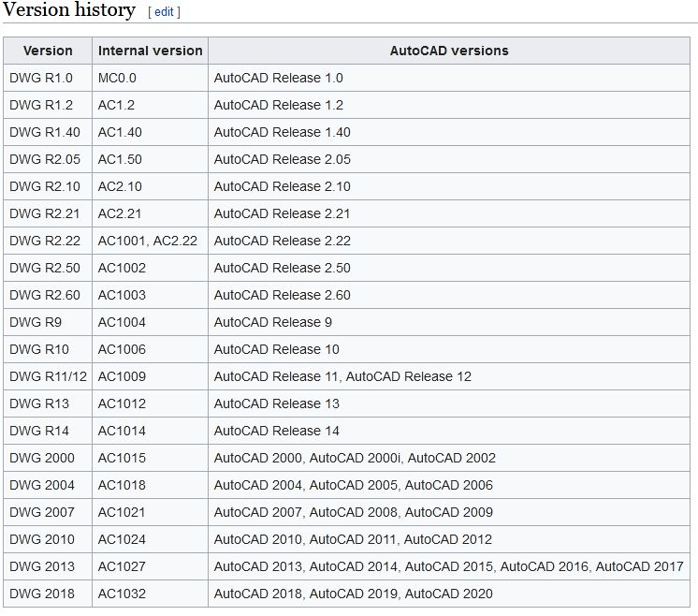This screenshot has height=616, width=698.
Task: Click the AutoCAD Release 1.0 cell
Action: tap(449, 78)
